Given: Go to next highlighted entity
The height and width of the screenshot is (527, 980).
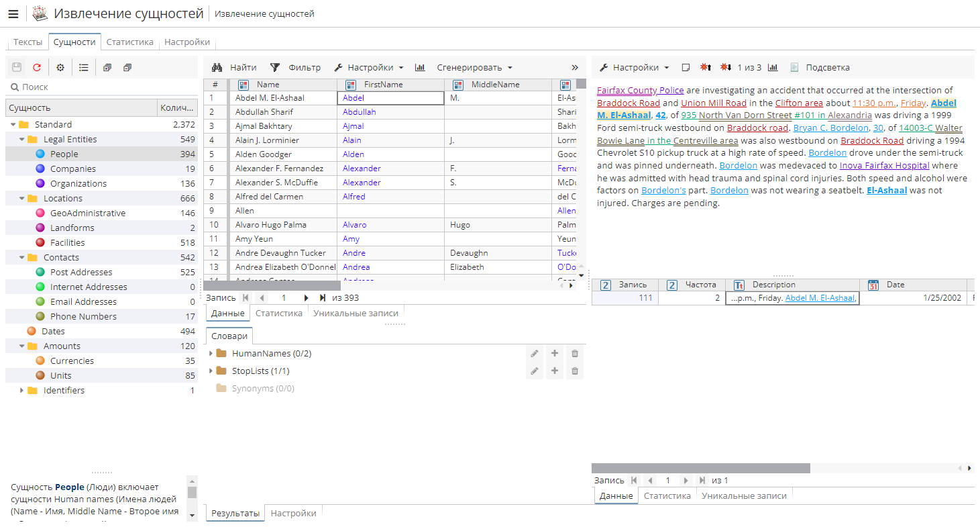Looking at the screenshot, I should 726,68.
